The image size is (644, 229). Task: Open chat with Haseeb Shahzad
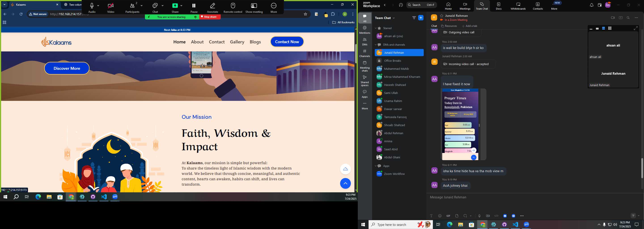pos(399,85)
